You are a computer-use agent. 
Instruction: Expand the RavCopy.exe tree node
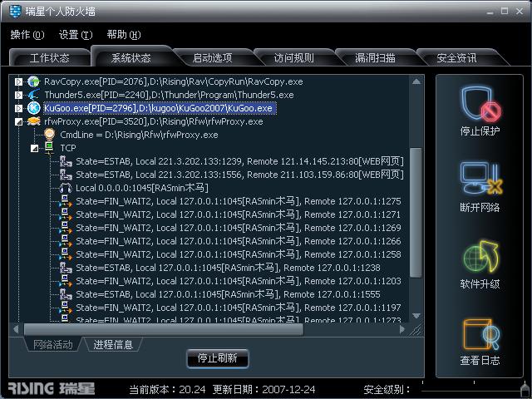[18, 81]
